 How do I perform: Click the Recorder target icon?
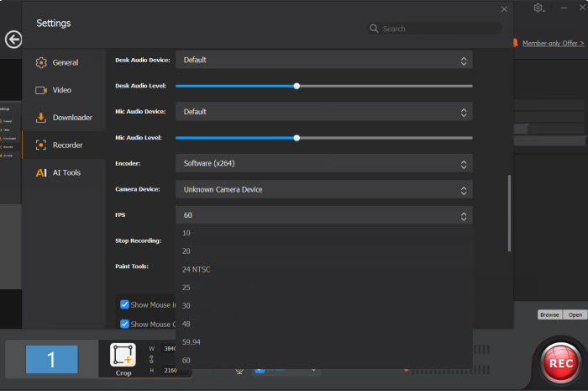[x=41, y=145]
